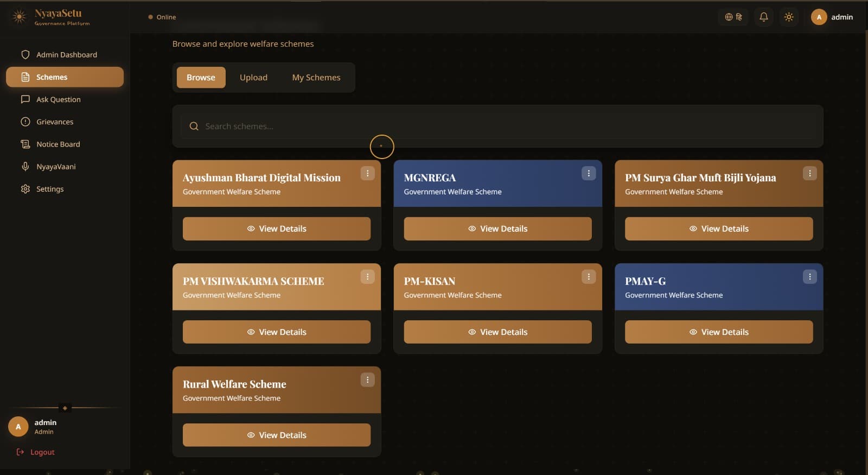Screen dimensions: 868x475
Task: Click the PM VISHWAKARMA SCHEME title
Action: tap(253, 281)
